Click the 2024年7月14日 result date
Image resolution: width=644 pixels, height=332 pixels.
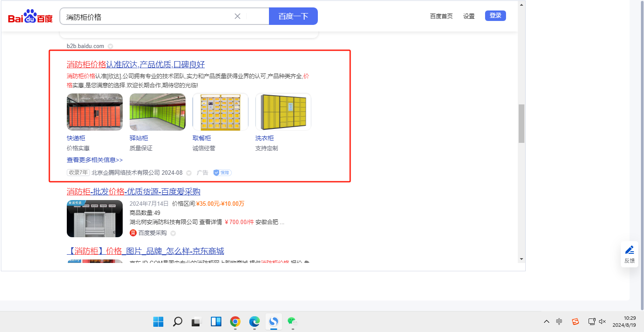(149, 204)
